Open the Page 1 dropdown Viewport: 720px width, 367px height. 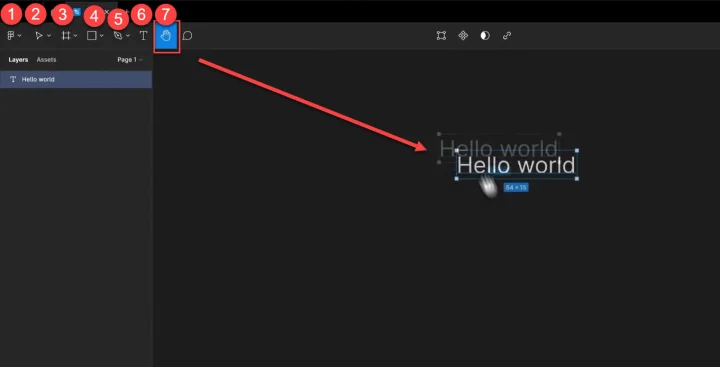click(130, 60)
